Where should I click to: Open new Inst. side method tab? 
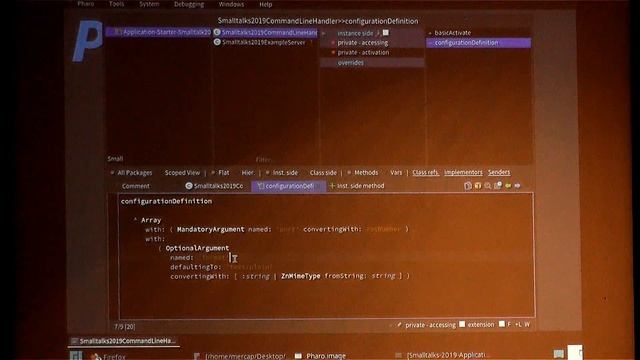tap(357, 186)
